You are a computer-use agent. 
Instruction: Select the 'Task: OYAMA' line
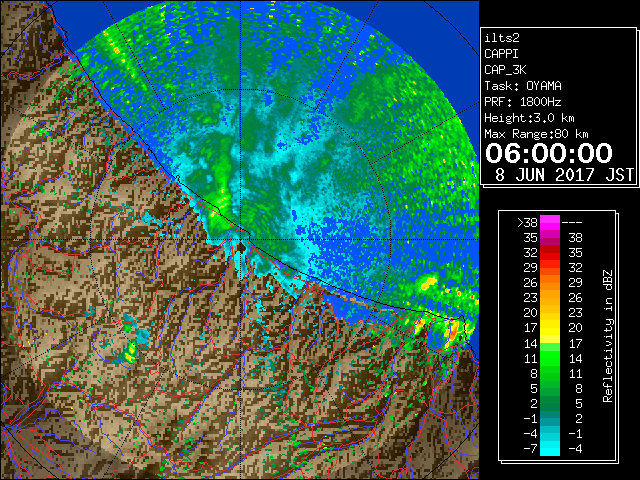(523, 86)
